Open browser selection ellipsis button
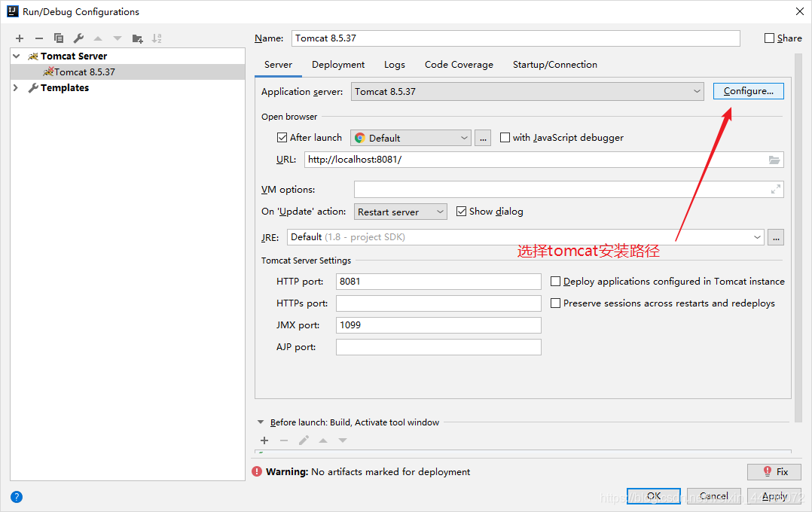 click(483, 139)
